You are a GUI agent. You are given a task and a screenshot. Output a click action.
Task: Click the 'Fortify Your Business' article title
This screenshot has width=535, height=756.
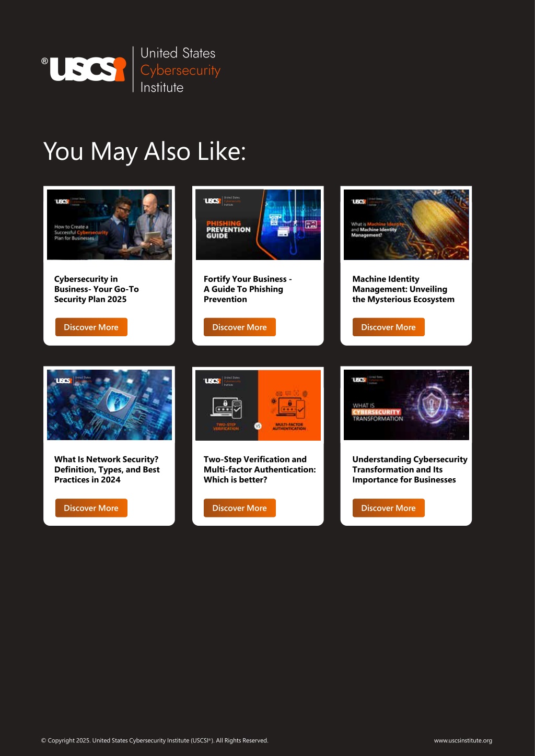248,289
